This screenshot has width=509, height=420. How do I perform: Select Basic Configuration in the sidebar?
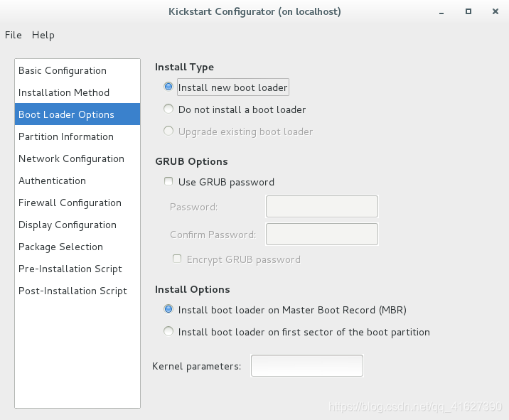pos(77,70)
